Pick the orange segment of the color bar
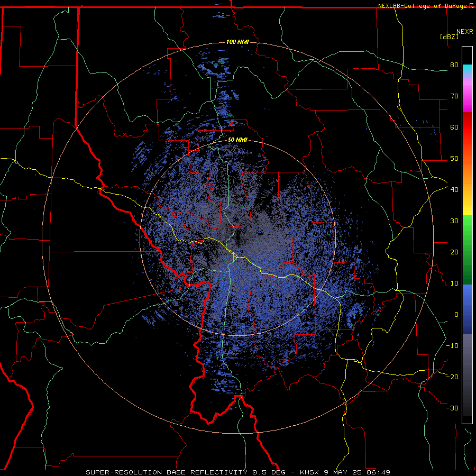The image size is (476, 476). (467, 173)
